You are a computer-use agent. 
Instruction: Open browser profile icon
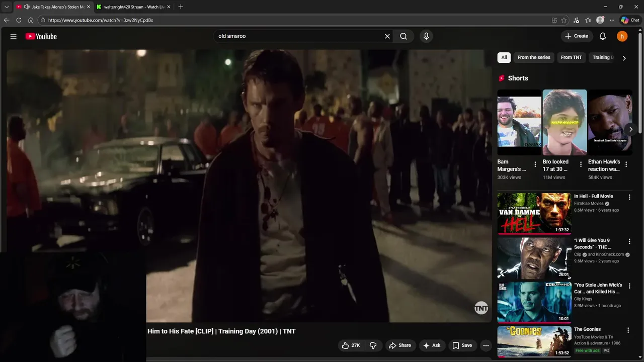[x=600, y=20]
